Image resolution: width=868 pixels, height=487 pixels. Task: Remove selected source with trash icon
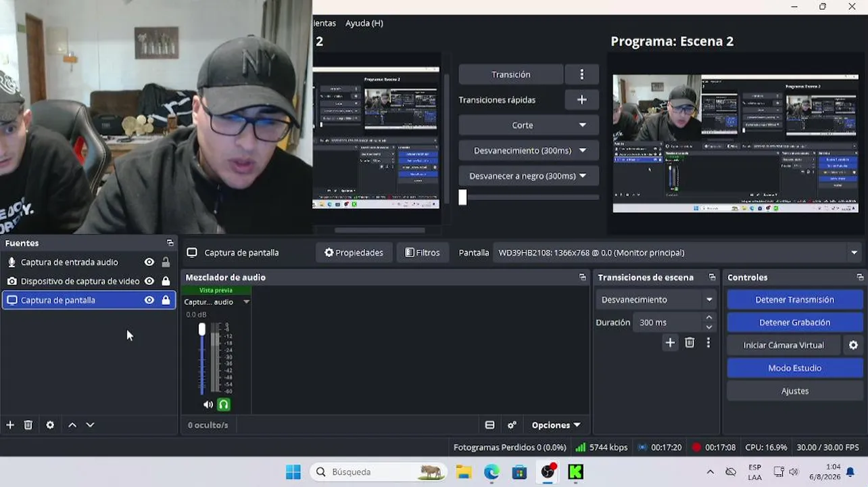28,425
